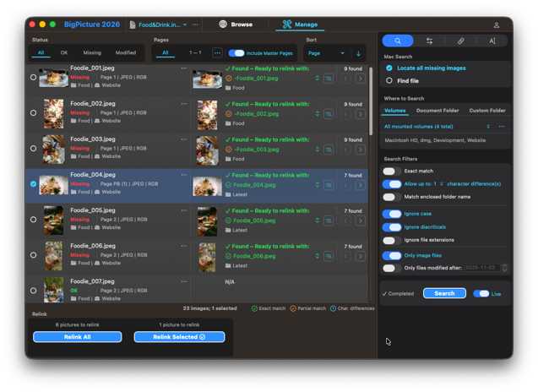Open the Sort by Page dropdown
The image size is (538, 392).
326,53
